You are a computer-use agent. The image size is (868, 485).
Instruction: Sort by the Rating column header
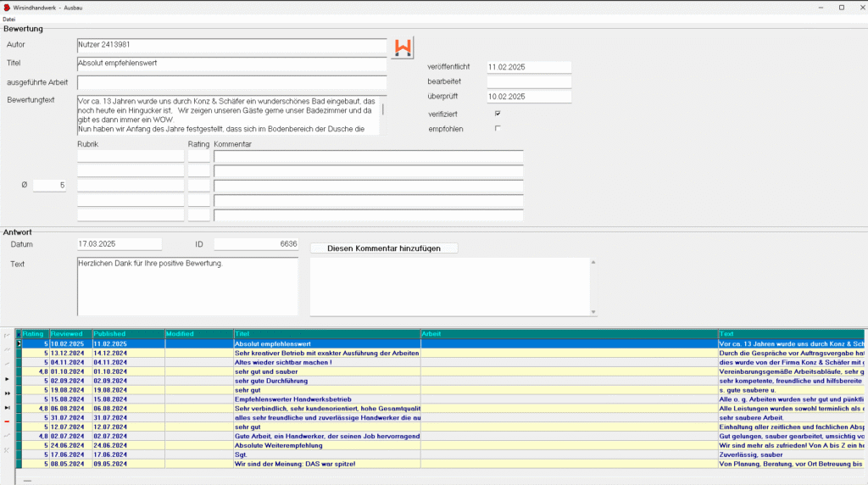click(x=36, y=334)
